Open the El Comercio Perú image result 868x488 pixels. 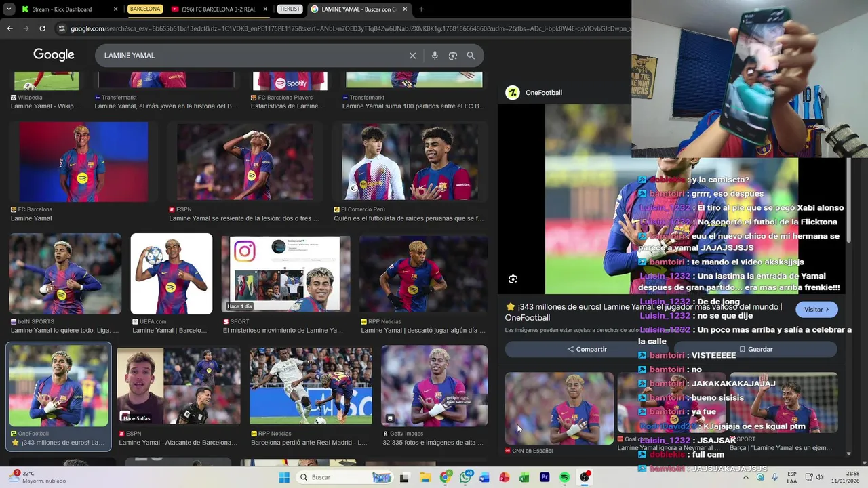(410, 162)
